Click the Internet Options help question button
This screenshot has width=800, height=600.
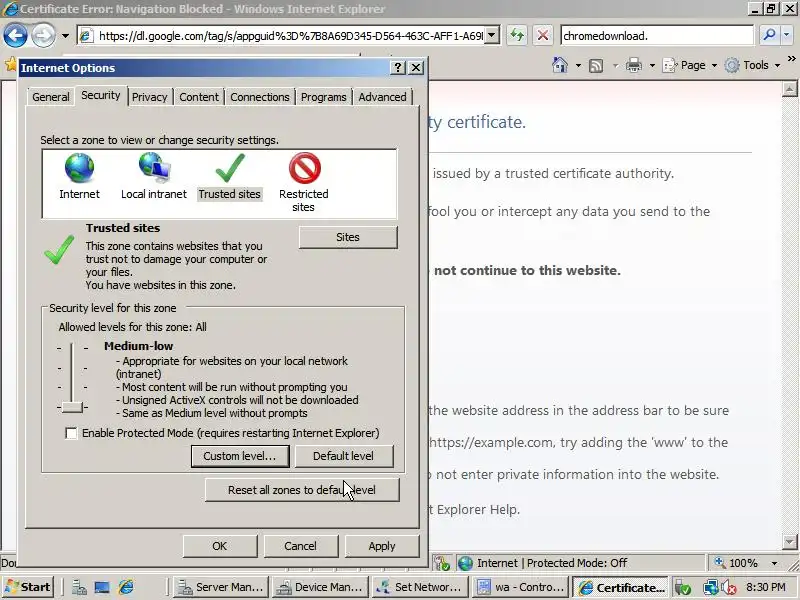(397, 68)
